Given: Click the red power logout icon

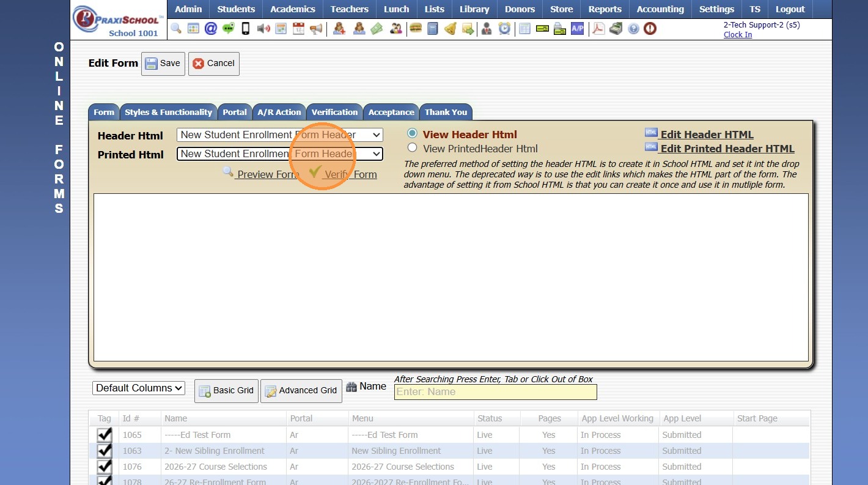Looking at the screenshot, I should point(650,28).
